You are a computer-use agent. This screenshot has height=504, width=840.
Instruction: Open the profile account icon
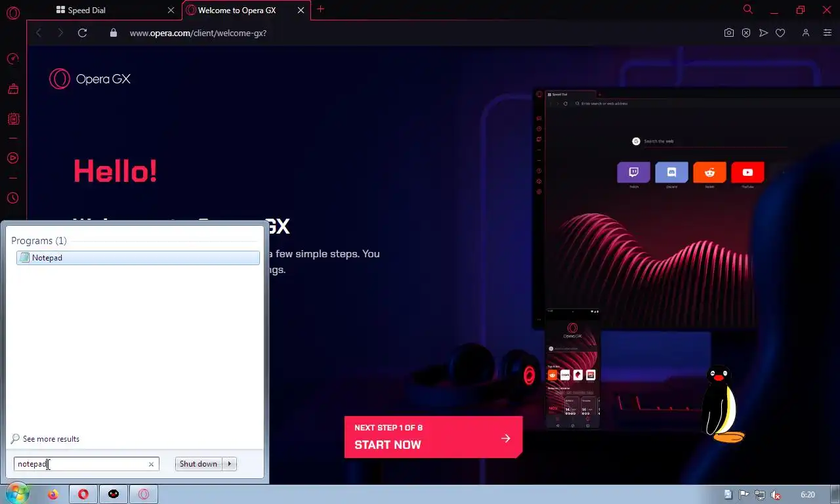click(x=806, y=33)
